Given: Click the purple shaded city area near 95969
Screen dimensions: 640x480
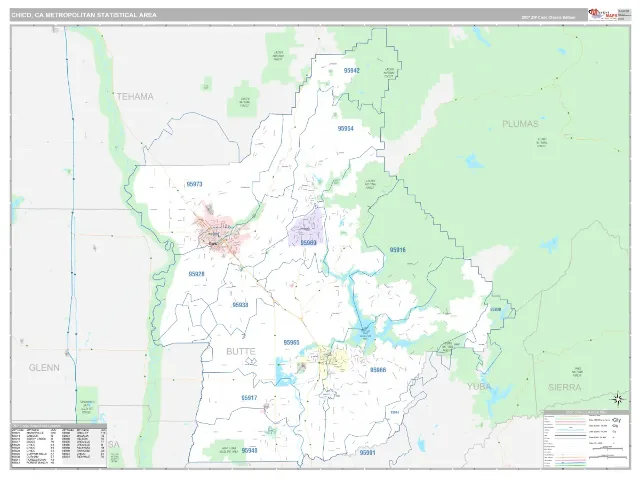Looking at the screenshot, I should [x=307, y=229].
